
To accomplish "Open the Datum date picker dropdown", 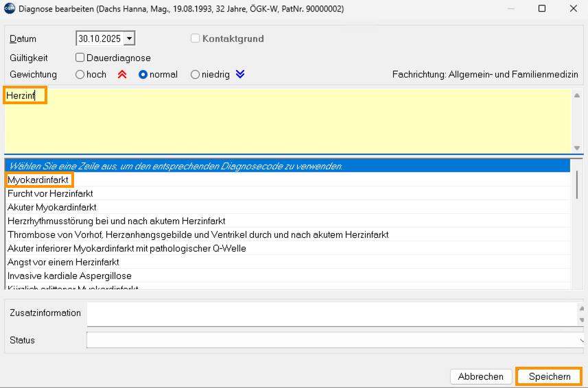I will [130, 39].
